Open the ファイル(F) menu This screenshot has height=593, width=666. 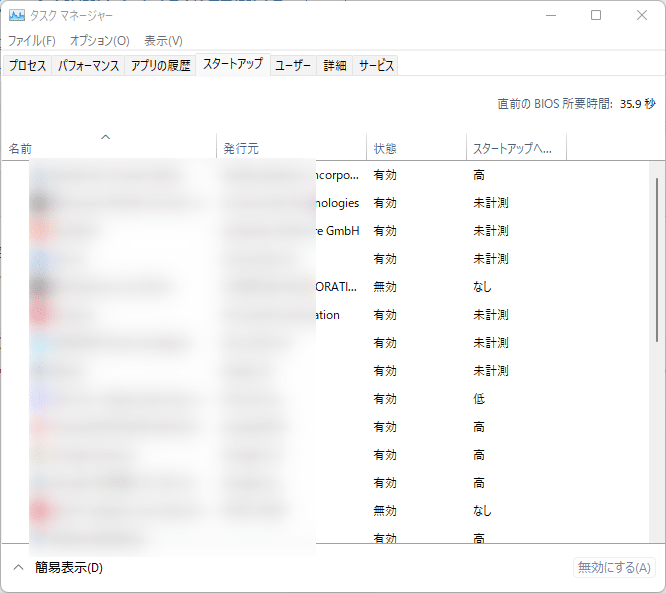point(32,41)
